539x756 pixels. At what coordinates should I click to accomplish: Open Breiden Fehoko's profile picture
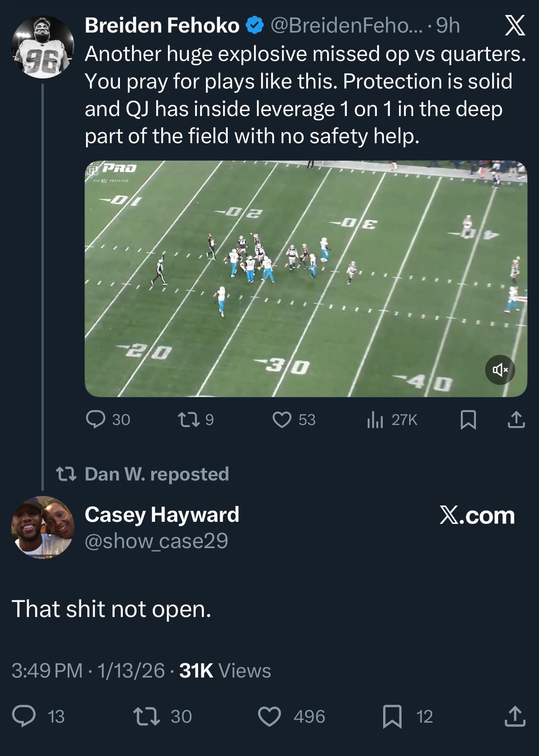43,47
